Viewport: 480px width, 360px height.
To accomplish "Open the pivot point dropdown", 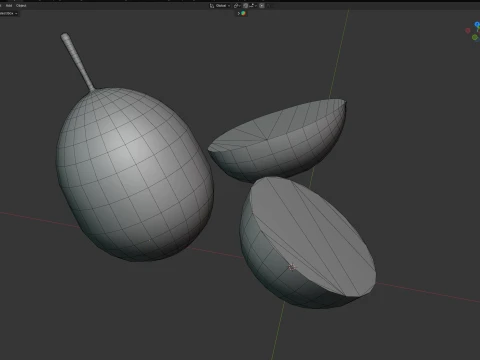I will click(237, 6).
